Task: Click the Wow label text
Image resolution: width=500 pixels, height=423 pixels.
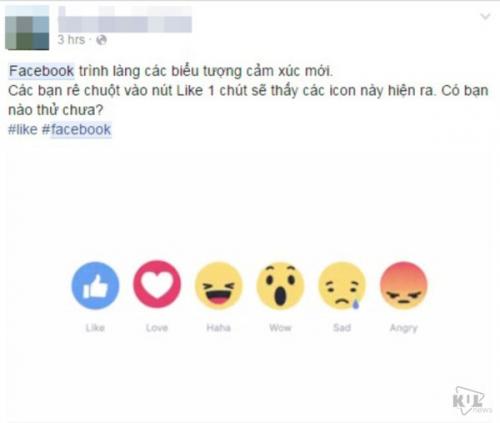Action: [x=280, y=328]
